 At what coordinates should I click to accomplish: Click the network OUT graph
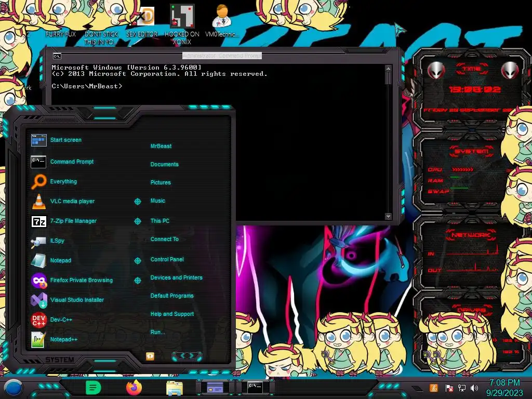[x=473, y=268]
